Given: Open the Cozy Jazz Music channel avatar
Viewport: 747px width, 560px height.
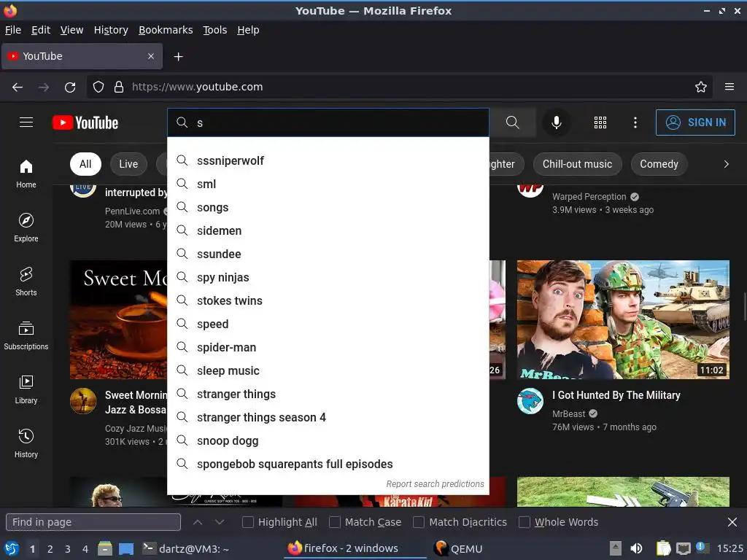Looking at the screenshot, I should tap(83, 401).
